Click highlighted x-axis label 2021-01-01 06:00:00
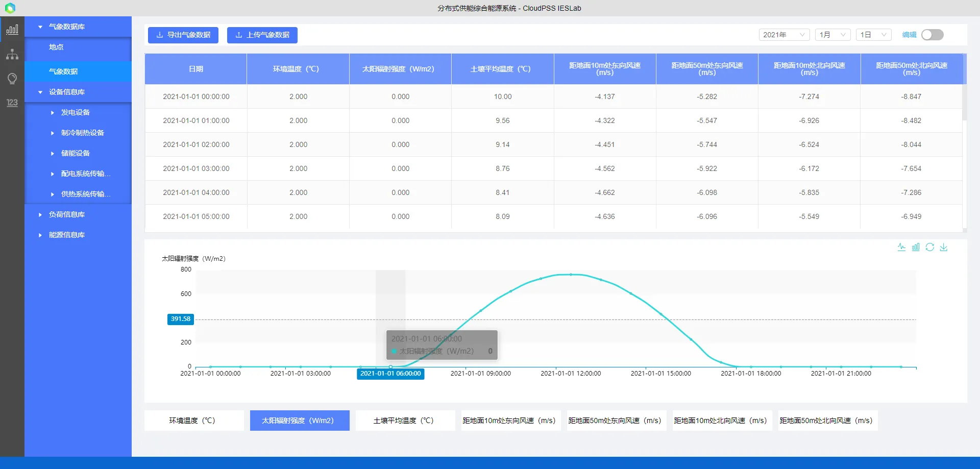 click(390, 374)
